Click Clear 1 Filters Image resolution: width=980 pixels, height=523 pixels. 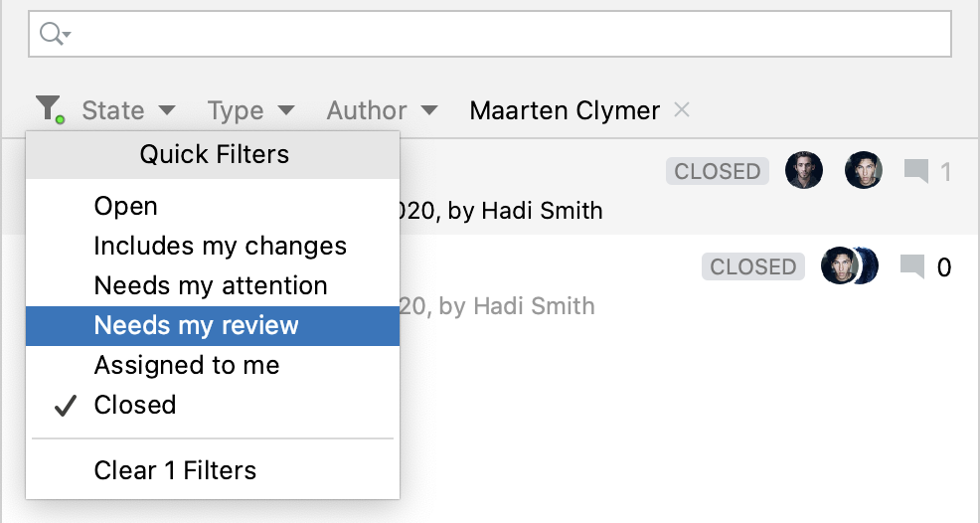[x=175, y=469]
